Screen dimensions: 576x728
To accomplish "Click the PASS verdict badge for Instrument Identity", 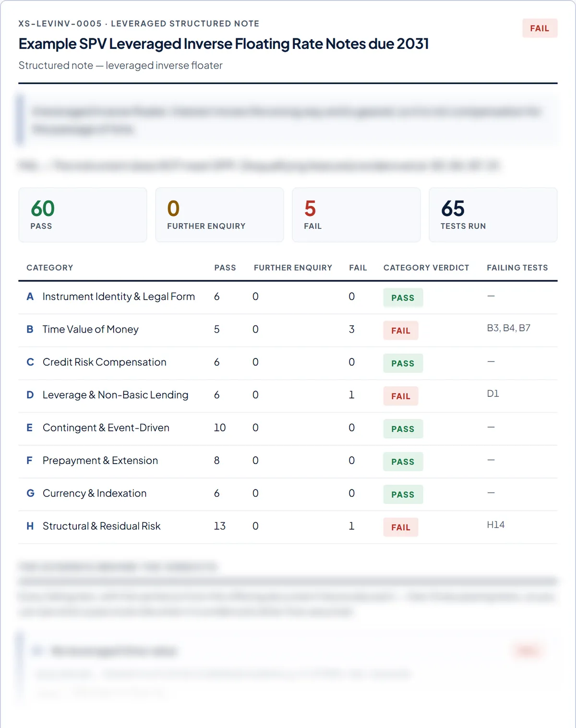I will (x=403, y=298).
